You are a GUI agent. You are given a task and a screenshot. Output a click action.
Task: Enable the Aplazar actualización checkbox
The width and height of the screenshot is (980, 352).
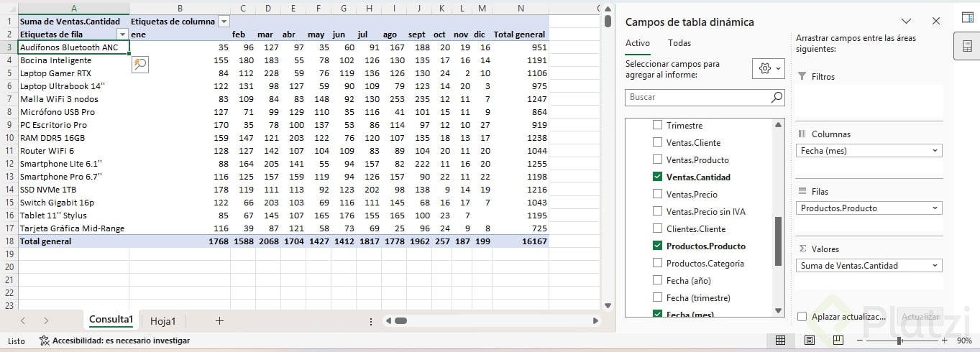802,317
